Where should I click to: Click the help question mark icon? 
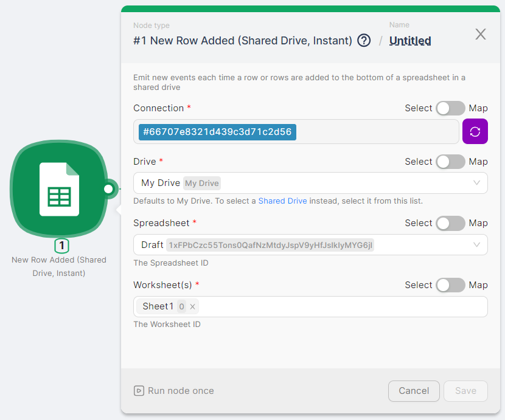pos(364,41)
